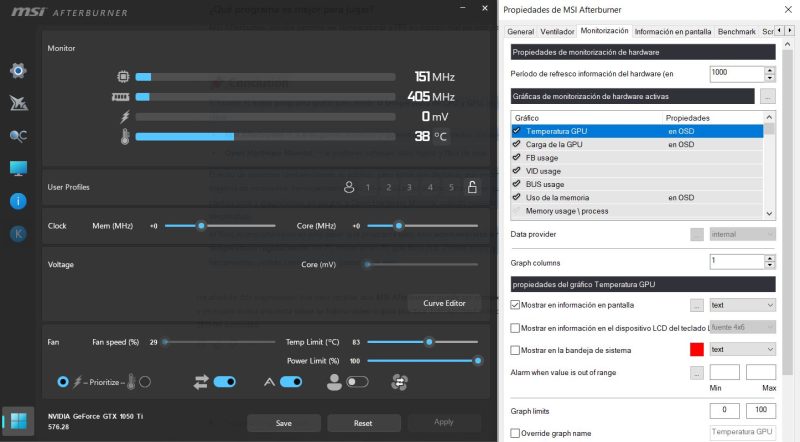Click the K Kombustor sidebar icon
The width and height of the screenshot is (800, 442).
click(18, 234)
